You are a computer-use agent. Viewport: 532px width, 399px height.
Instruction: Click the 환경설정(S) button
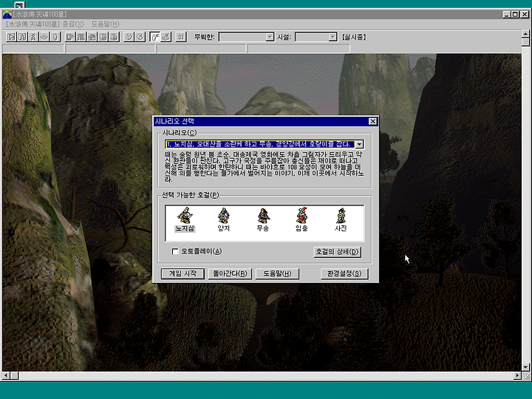pos(344,273)
